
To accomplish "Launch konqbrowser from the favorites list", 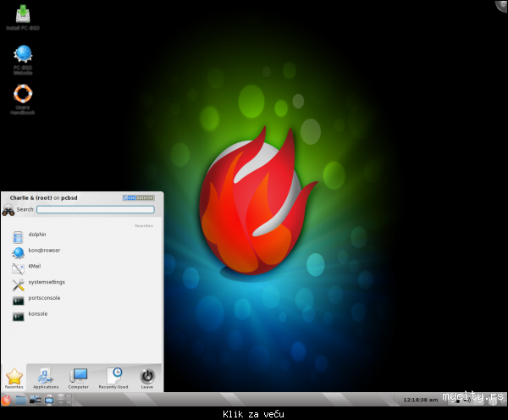I will [82, 253].
